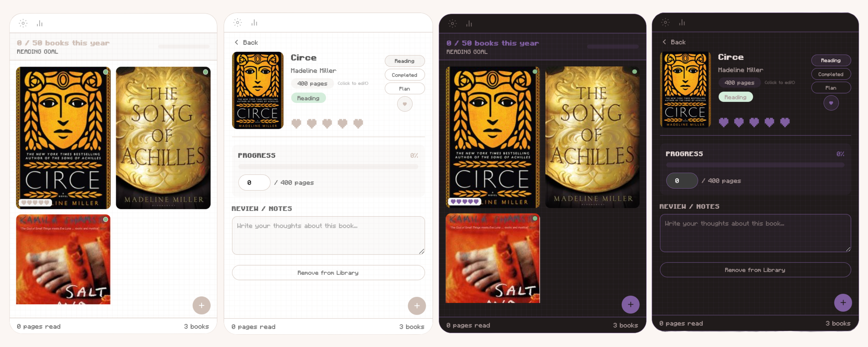
Task: Click green status dot on Song of Achilles, light library
Action: coord(206,72)
